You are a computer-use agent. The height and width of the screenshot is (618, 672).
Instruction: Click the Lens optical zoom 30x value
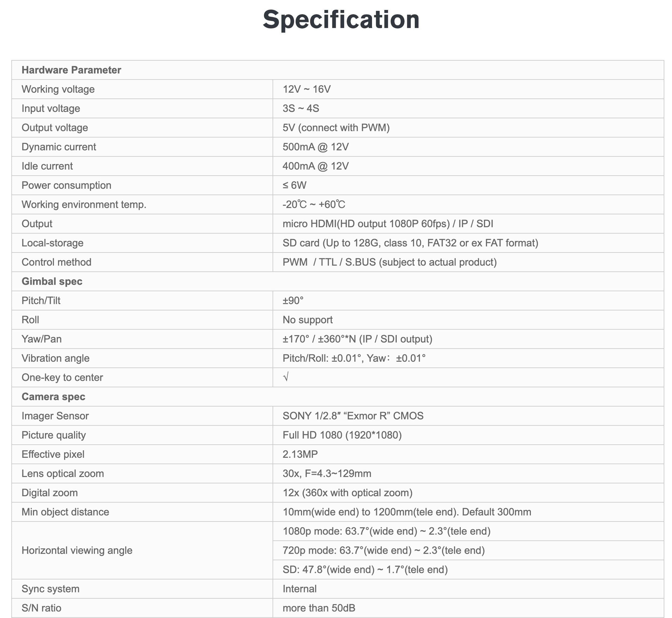pos(327,474)
